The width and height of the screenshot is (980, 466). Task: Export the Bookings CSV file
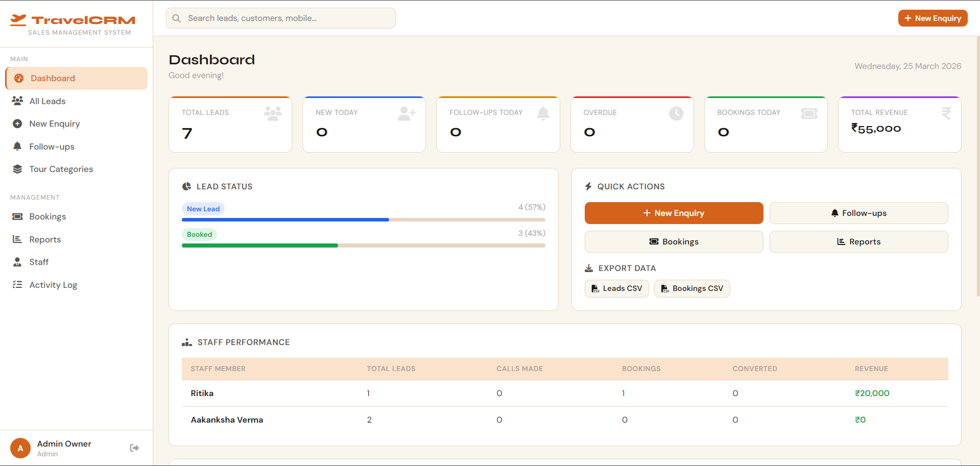[x=692, y=288]
